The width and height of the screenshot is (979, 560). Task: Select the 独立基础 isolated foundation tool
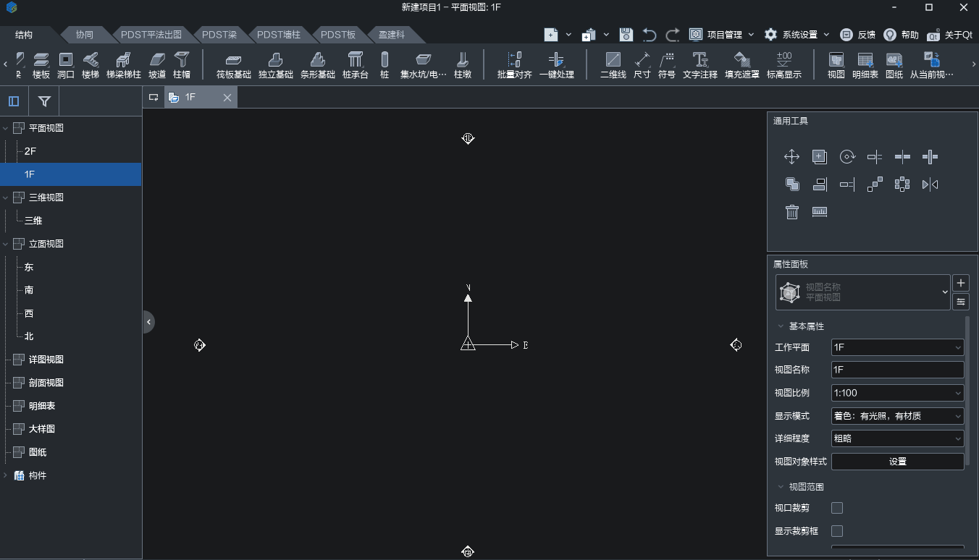pos(275,64)
